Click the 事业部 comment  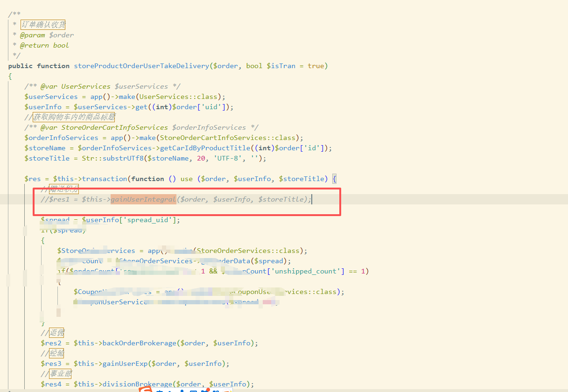click(61, 374)
